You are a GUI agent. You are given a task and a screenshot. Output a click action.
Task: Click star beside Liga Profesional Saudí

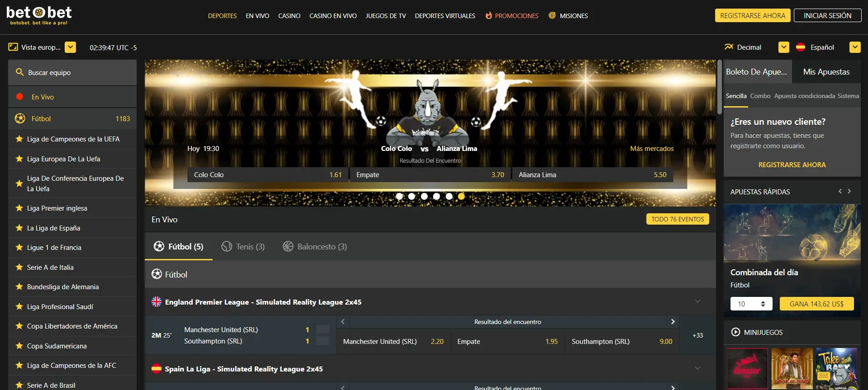pyautogui.click(x=19, y=306)
